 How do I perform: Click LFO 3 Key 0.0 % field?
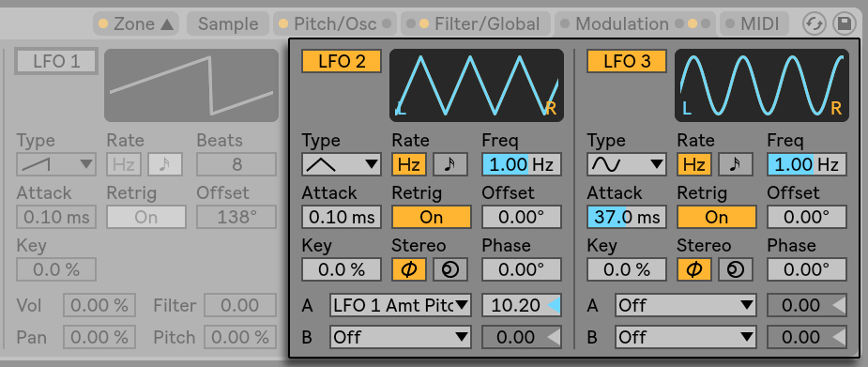coord(627,269)
